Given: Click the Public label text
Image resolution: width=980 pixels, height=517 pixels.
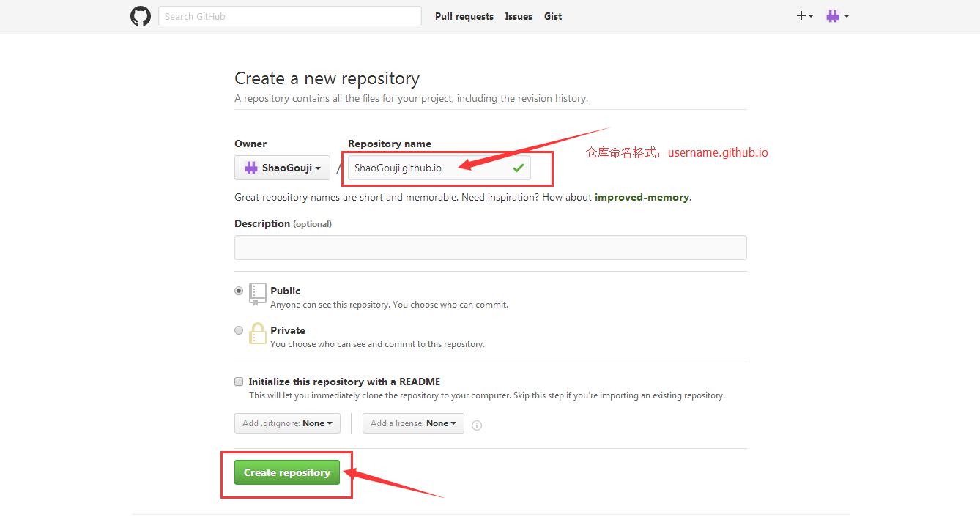Looking at the screenshot, I should click(286, 291).
